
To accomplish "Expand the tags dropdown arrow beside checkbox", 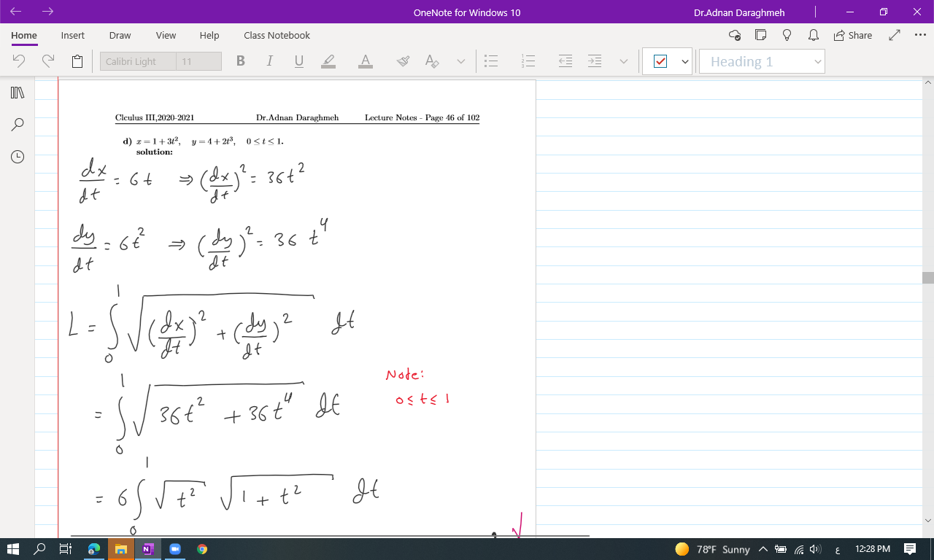I will [684, 62].
